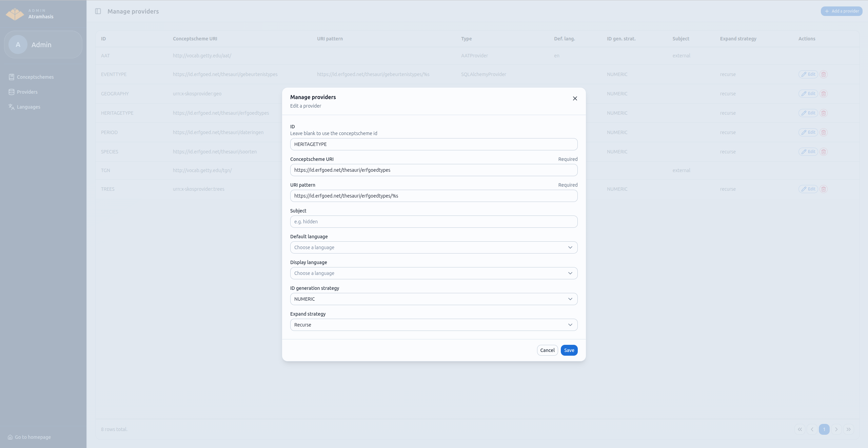Close the Manage providers dialog
The height and width of the screenshot is (448, 868).
[x=575, y=98]
